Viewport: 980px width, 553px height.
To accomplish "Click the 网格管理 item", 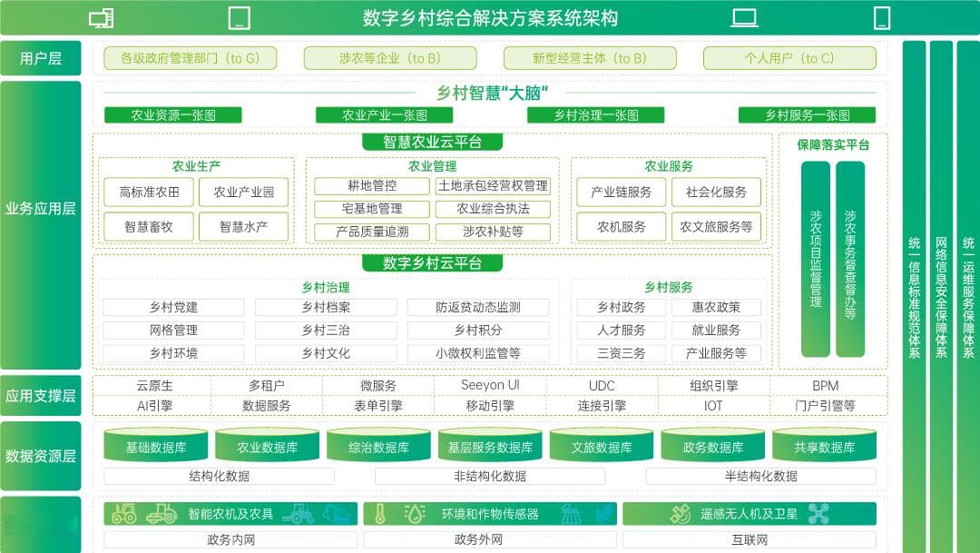I will tap(173, 331).
